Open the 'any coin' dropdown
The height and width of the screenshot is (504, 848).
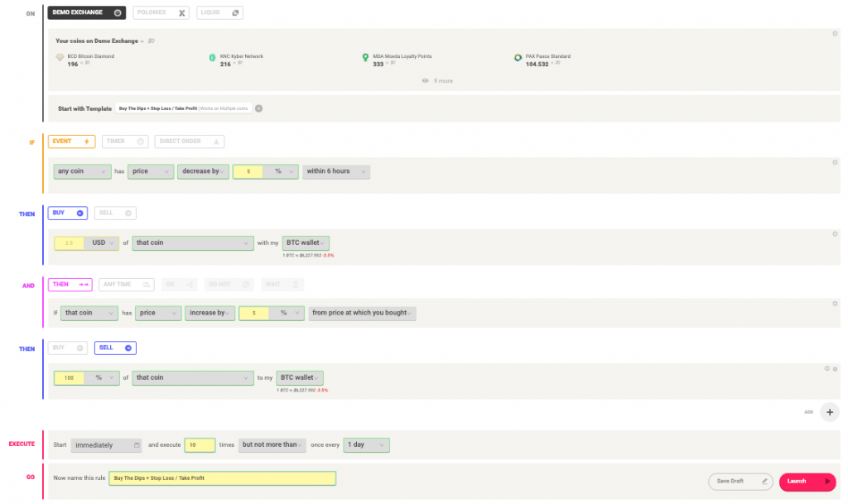point(82,171)
